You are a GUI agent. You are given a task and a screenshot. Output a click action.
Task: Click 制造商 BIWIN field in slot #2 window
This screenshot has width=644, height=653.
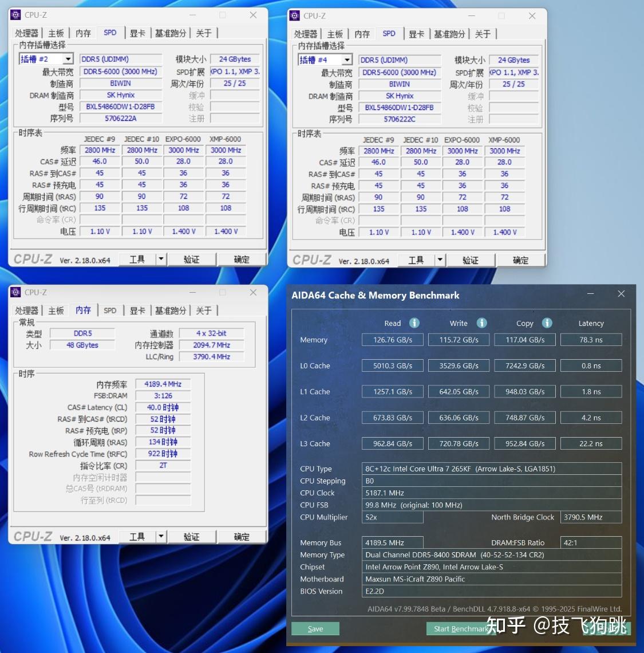121,83
